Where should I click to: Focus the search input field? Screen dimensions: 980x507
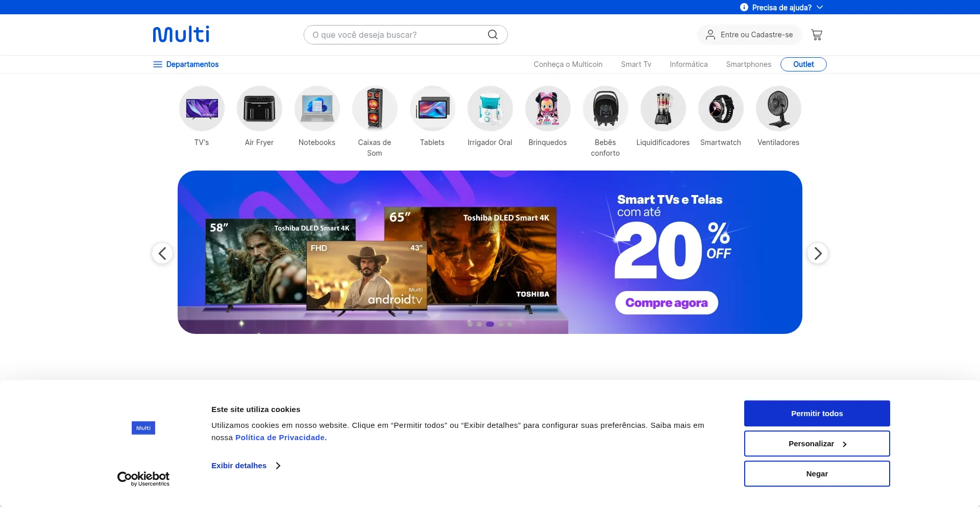pyautogui.click(x=398, y=35)
